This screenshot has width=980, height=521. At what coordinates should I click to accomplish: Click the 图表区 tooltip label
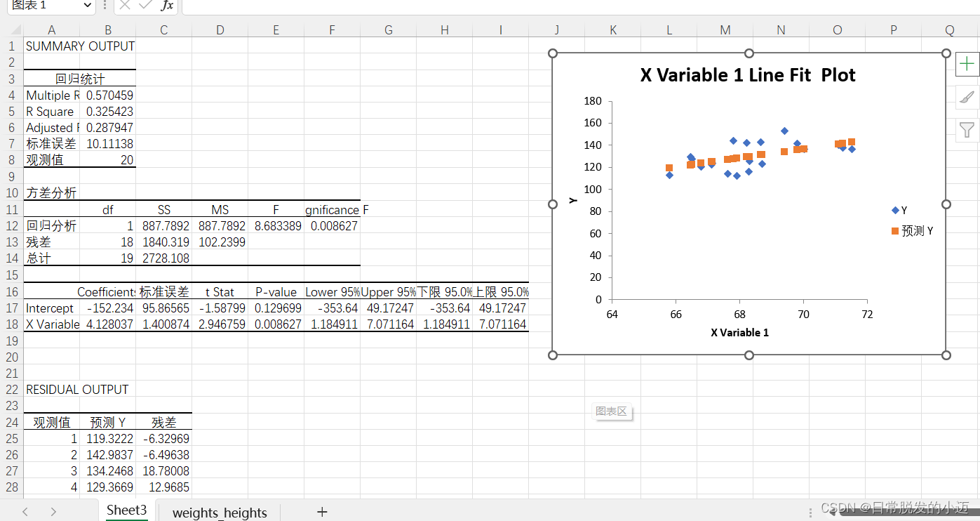(611, 411)
